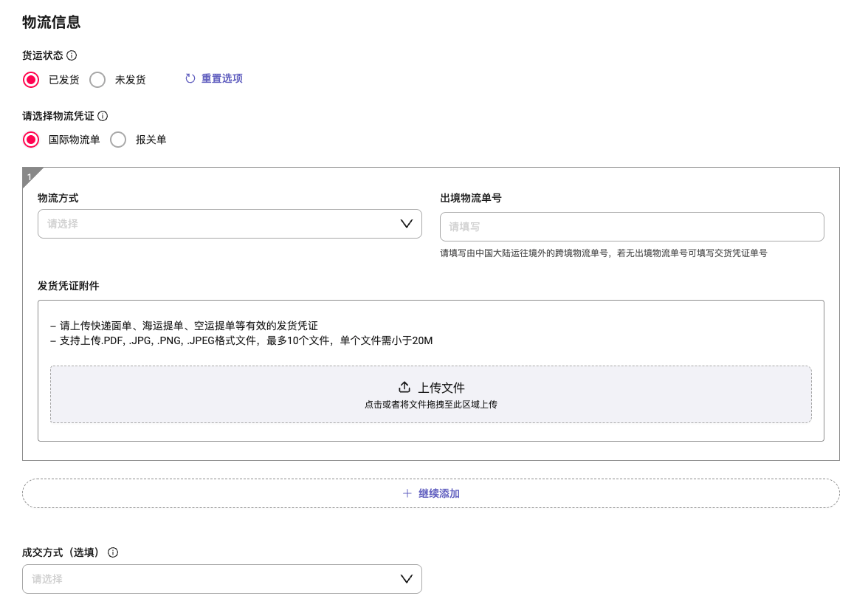Click the 重置选项 link
Image resolution: width=868 pixels, height=610 pixels.
point(222,78)
